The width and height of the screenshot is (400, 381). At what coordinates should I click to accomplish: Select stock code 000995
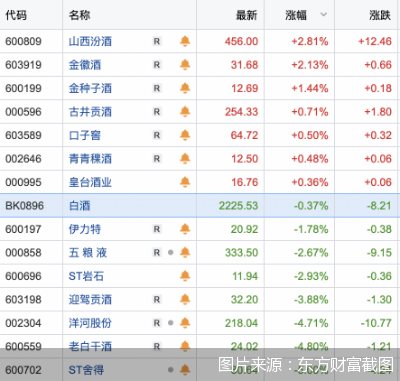[x=23, y=182]
